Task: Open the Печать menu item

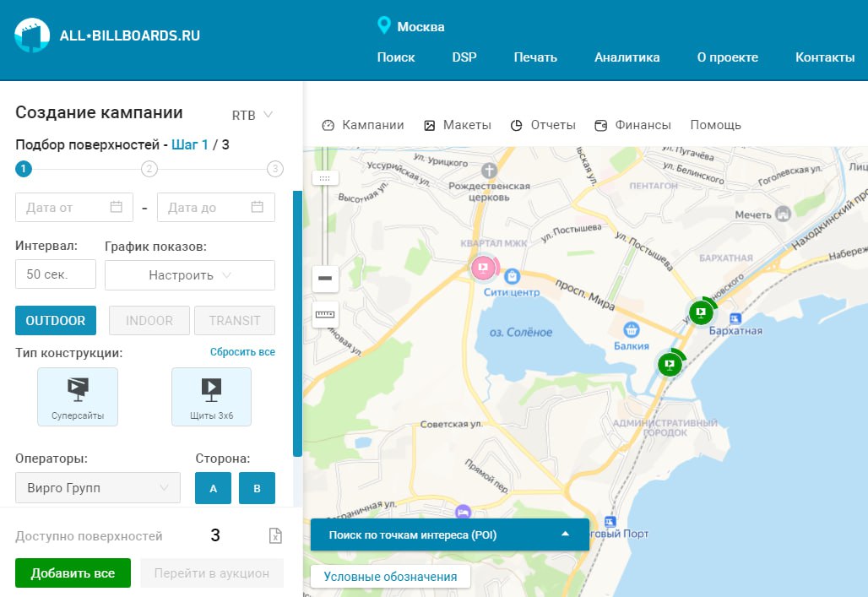Action: coord(535,57)
